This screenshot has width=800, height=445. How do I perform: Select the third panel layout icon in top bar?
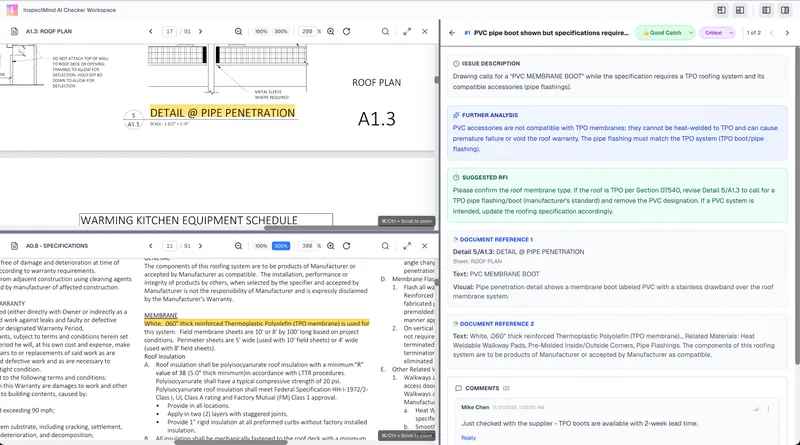pos(766,10)
